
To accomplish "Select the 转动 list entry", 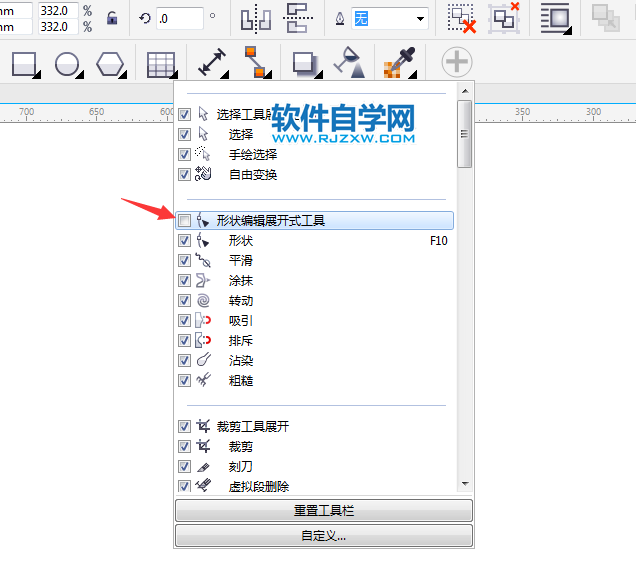I will click(315, 301).
